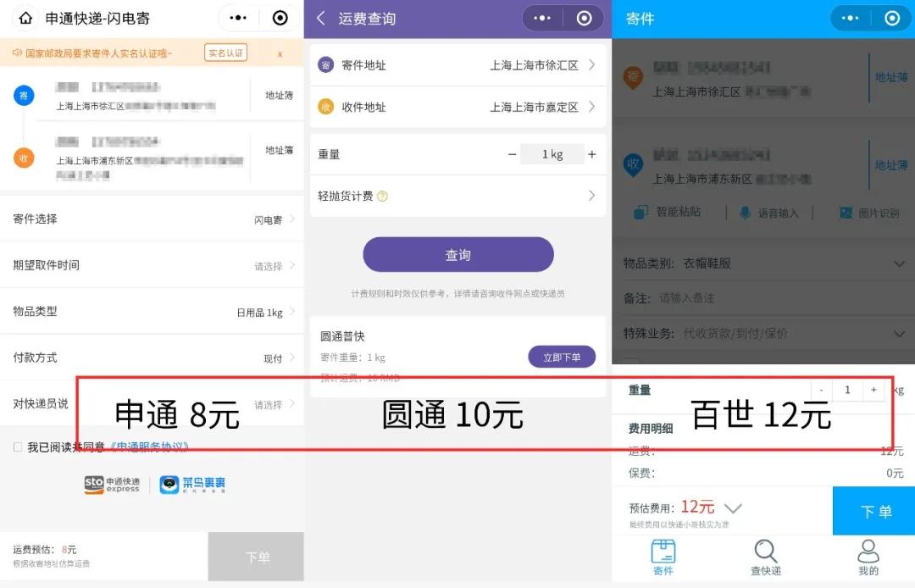Expand the 特殊业务 dropdown arrow

point(899,334)
